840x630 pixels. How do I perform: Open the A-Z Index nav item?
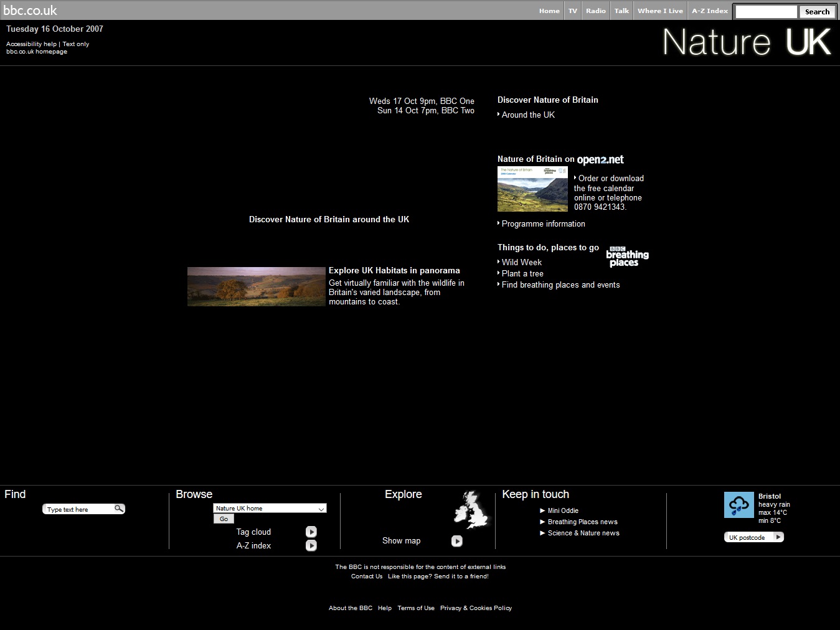tap(709, 11)
